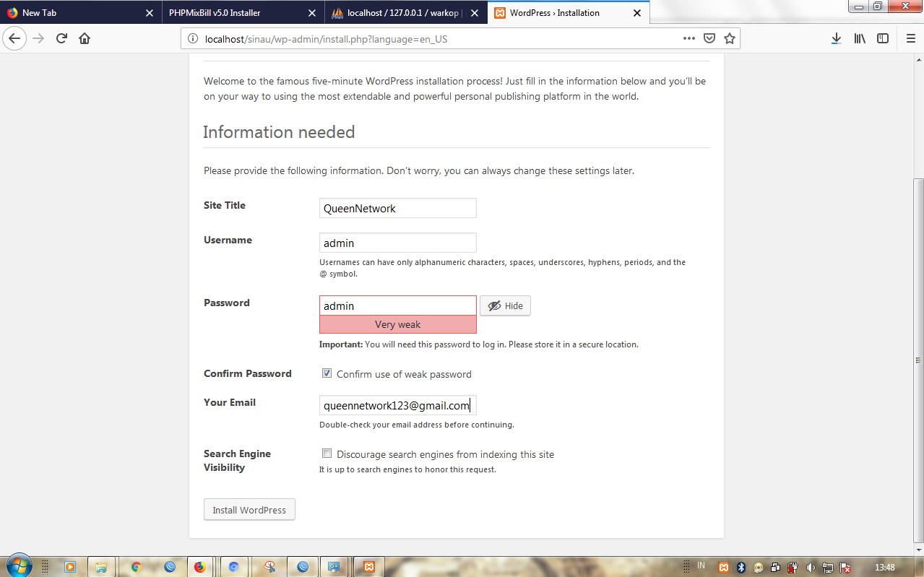924x577 pixels.
Task: Go to the Firefox home page icon
Action: tap(85, 38)
